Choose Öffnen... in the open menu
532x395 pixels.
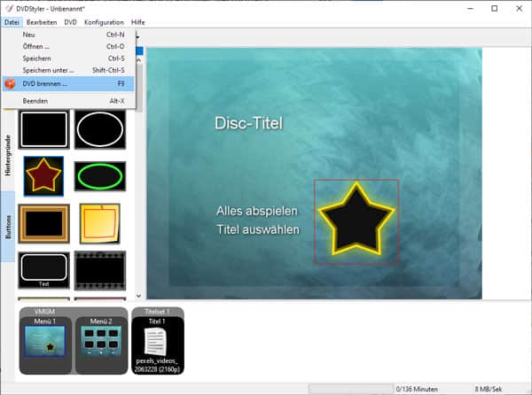(35, 46)
